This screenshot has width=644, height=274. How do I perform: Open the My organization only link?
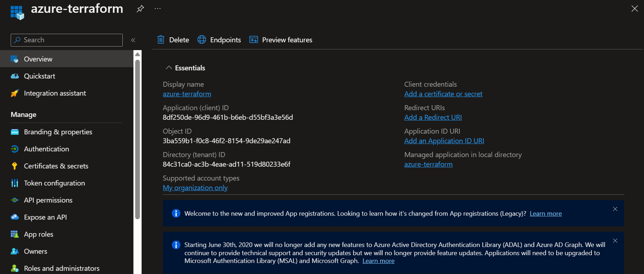(195, 188)
